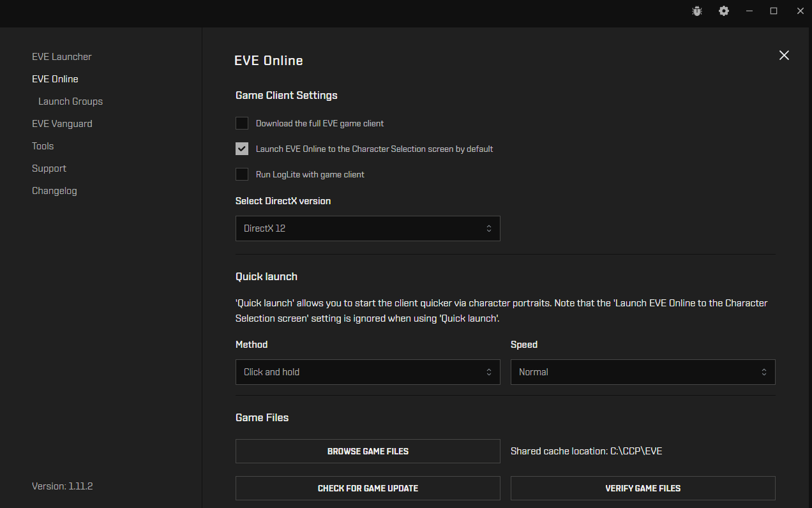The height and width of the screenshot is (508, 812).
Task: Click the Version: 1.11.2 text
Action: coord(63,486)
